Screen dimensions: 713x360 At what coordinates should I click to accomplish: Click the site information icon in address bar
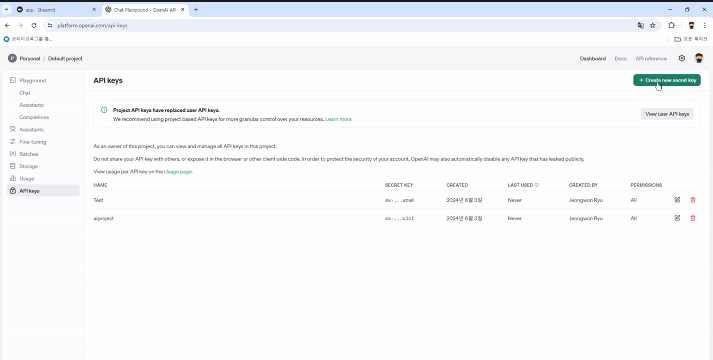tap(50, 25)
